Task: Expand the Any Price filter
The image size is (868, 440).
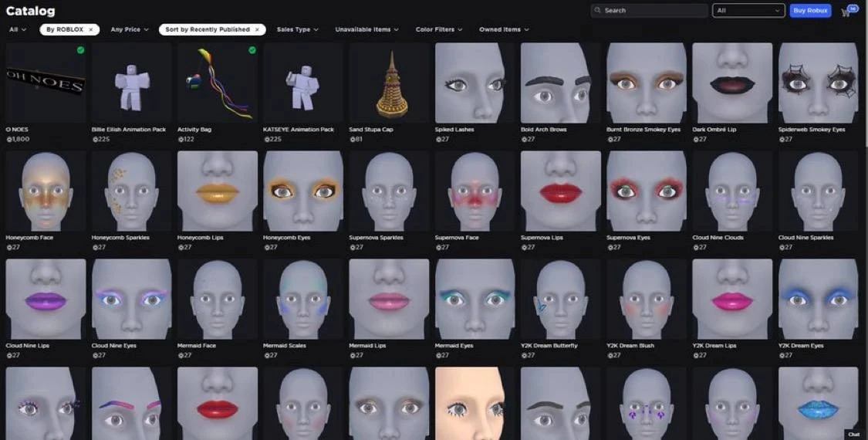Action: point(130,29)
